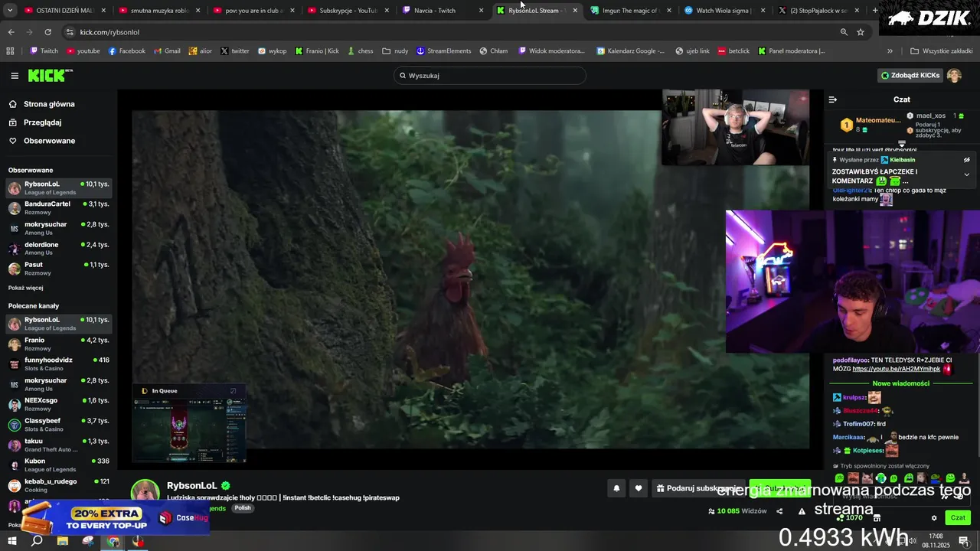Viewport: 980px width, 551px height.
Task: Expand the pinned message chevron
Action: (966, 174)
